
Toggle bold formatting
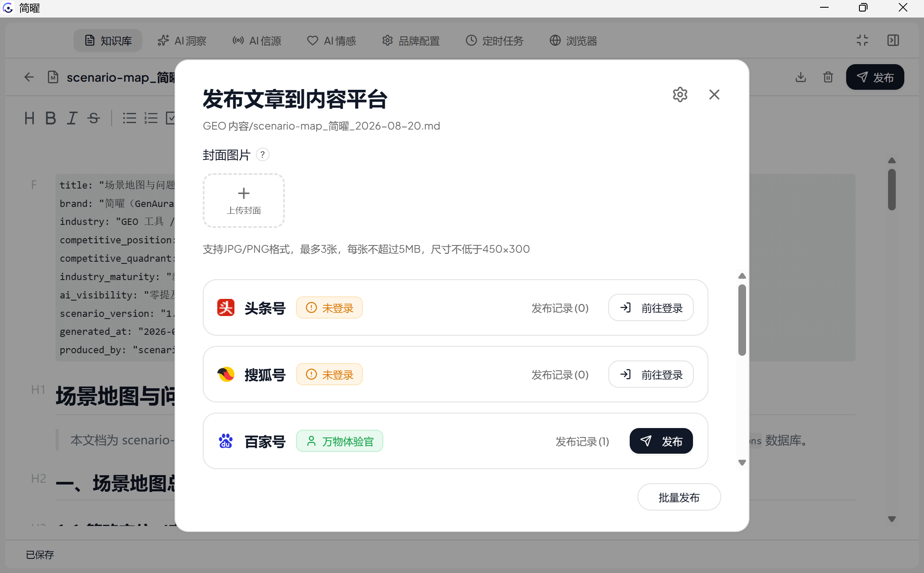pos(50,118)
